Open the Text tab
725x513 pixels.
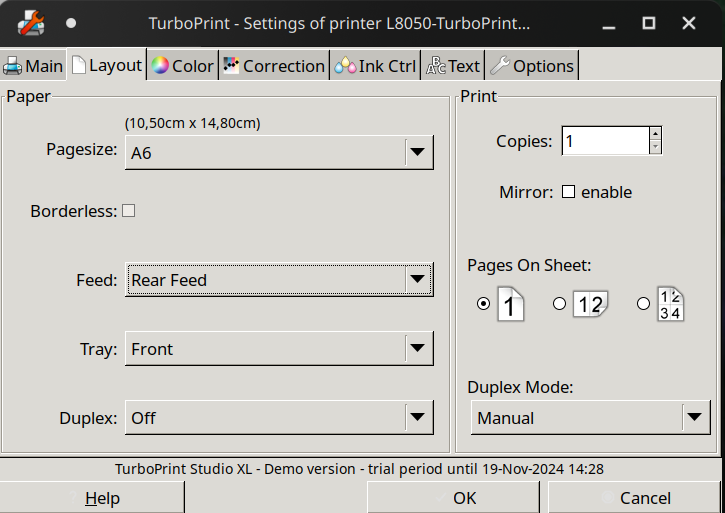pos(453,66)
